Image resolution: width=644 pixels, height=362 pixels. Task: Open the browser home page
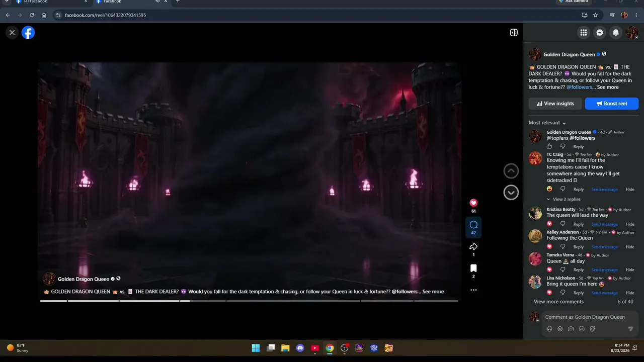click(x=44, y=15)
